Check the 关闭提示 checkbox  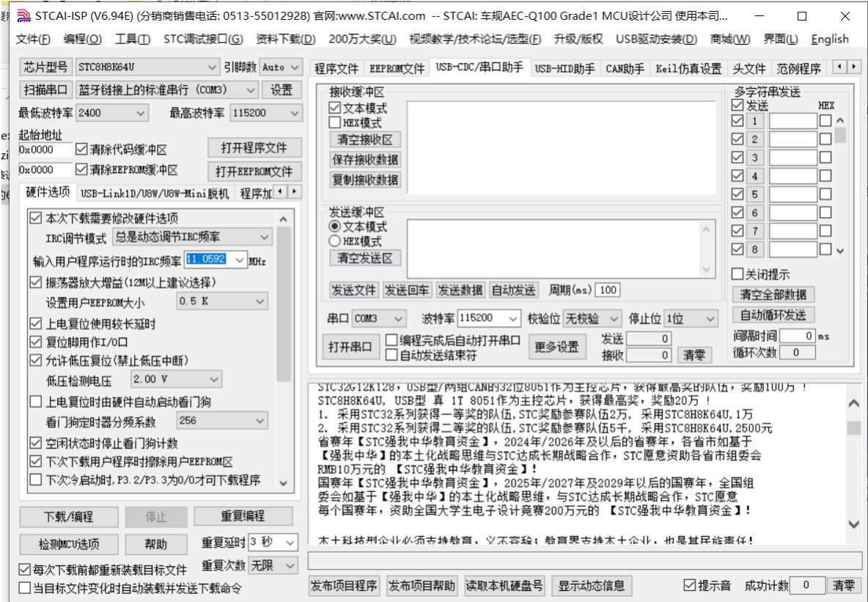[x=738, y=274]
